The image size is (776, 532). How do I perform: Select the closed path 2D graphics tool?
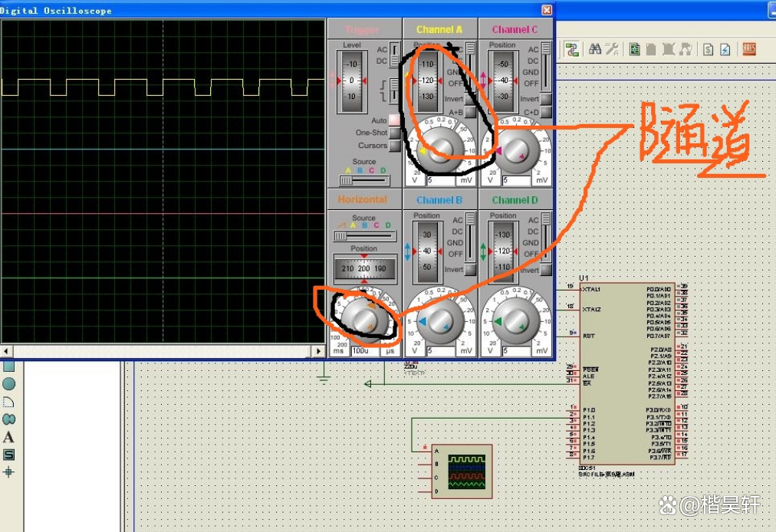[x=9, y=419]
